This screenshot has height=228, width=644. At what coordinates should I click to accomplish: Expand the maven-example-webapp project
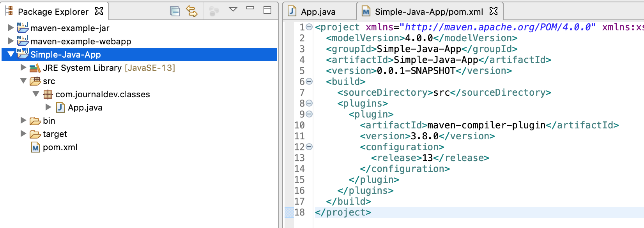pos(11,41)
